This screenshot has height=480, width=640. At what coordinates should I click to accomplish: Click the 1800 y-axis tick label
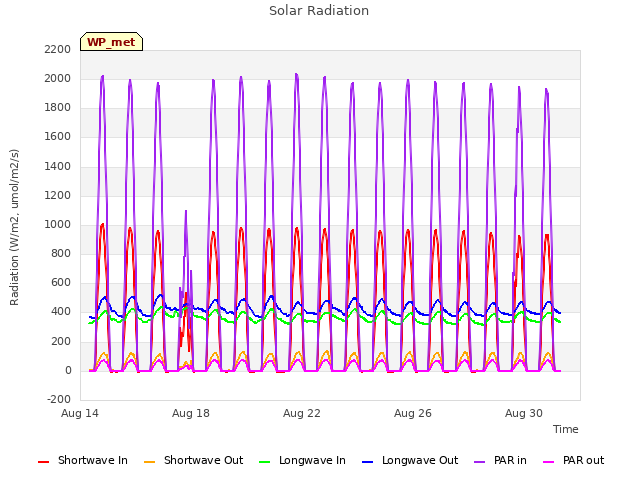pos(58,108)
